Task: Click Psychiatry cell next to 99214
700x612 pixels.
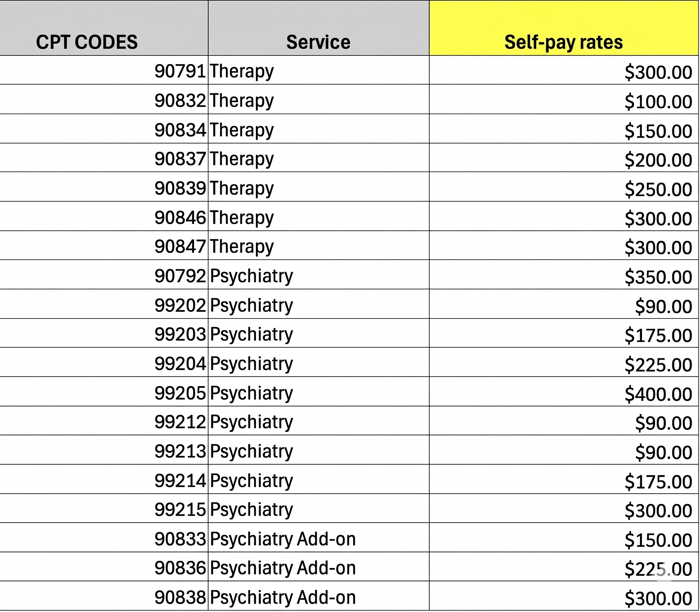Action: coord(318,479)
